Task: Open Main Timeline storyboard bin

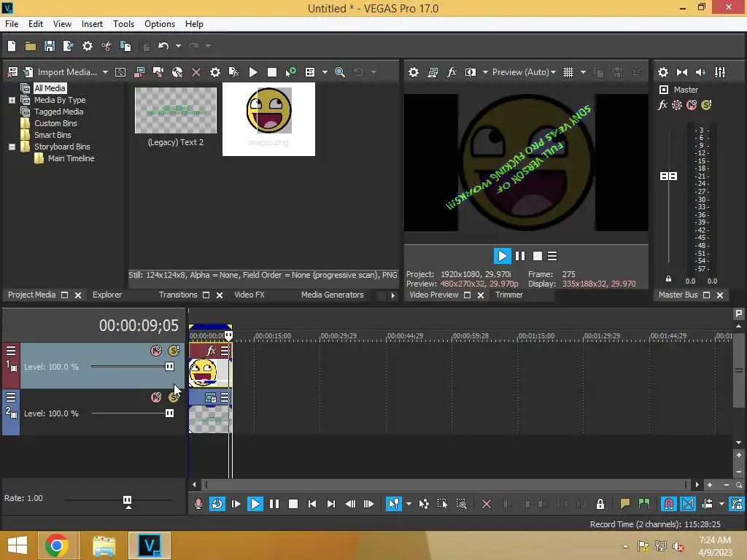Action: click(x=71, y=158)
